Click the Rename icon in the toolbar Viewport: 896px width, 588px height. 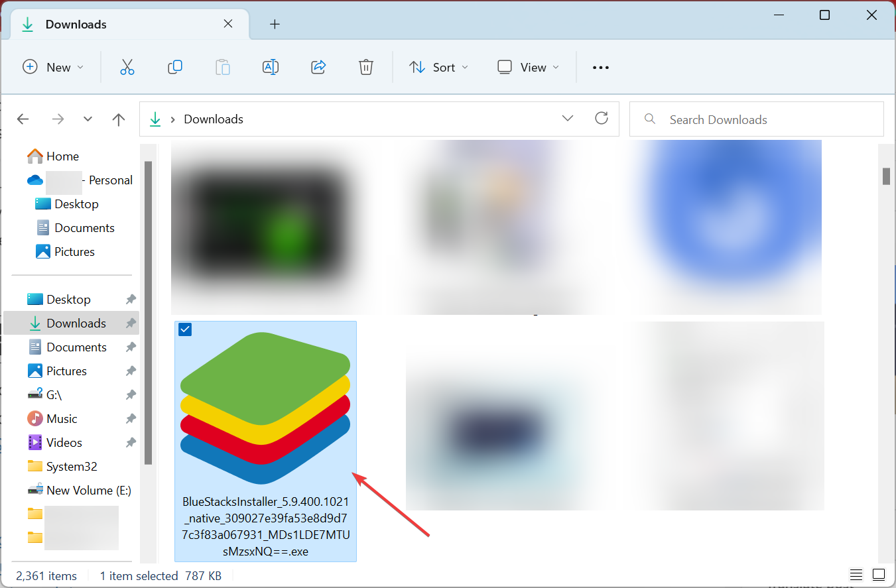coord(271,67)
